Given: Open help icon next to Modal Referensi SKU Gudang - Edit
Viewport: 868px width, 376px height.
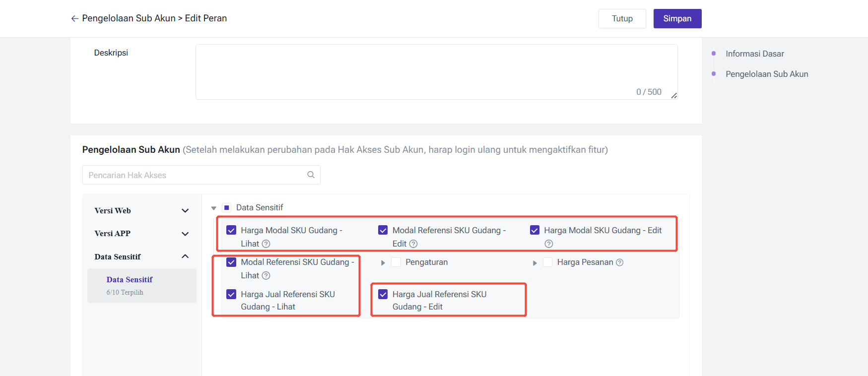Looking at the screenshot, I should pos(413,244).
